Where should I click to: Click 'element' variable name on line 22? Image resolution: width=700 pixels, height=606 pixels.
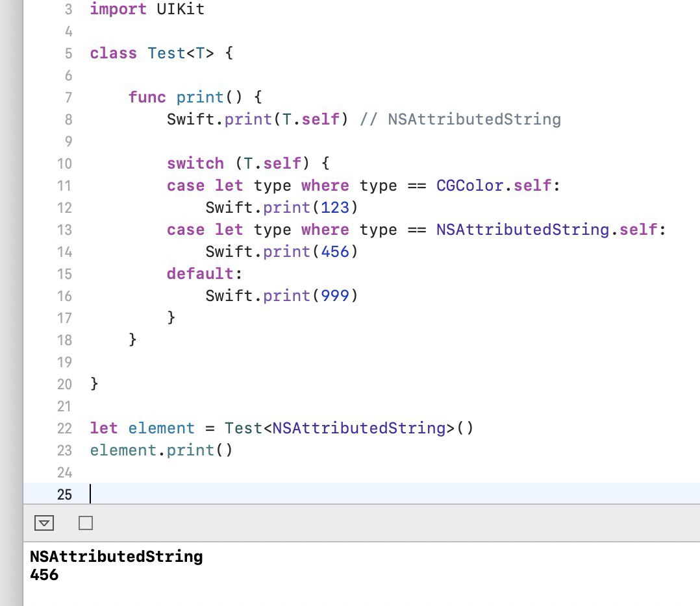coord(161,428)
